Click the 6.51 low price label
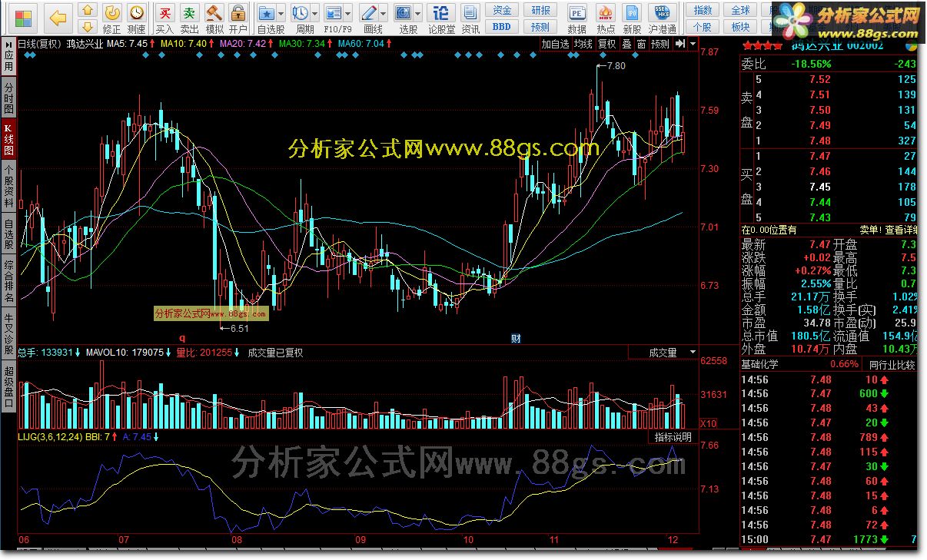927x560 pixels. point(240,328)
